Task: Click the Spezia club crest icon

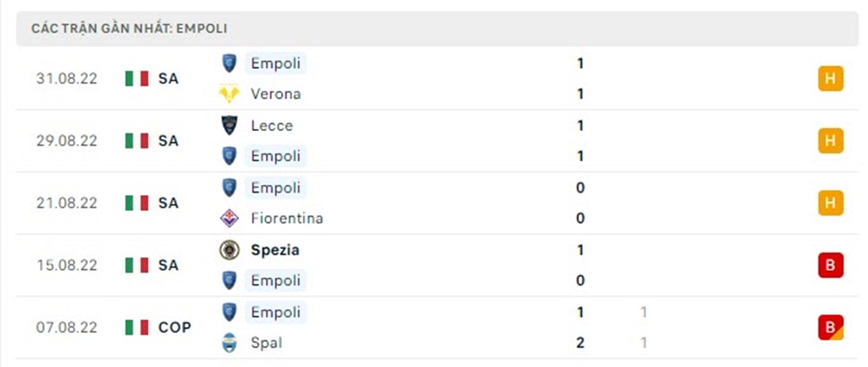Action: tap(229, 250)
